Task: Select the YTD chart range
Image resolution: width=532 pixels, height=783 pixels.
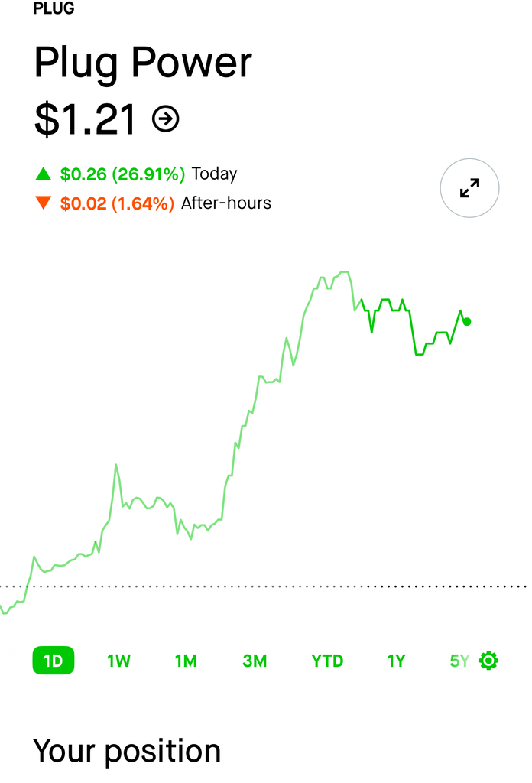Action: click(x=327, y=661)
